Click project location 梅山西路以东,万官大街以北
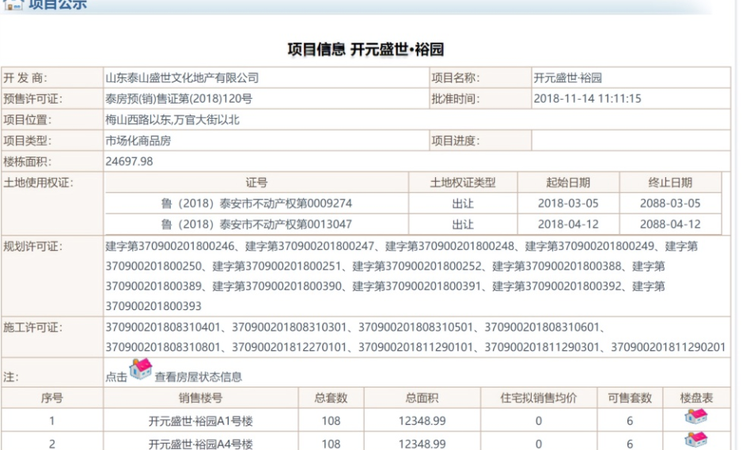750x450 pixels. pyautogui.click(x=172, y=120)
